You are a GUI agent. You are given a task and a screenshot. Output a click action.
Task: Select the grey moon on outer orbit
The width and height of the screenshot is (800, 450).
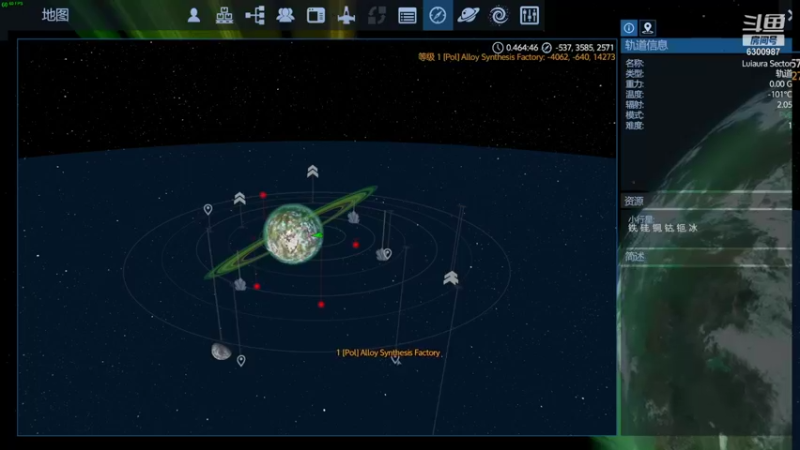pyautogui.click(x=221, y=351)
